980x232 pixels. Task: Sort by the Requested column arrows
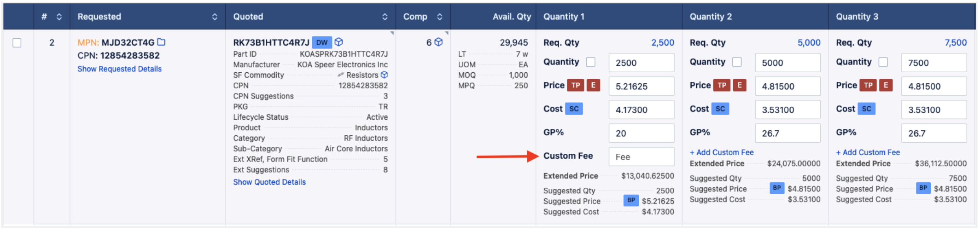[x=215, y=17]
